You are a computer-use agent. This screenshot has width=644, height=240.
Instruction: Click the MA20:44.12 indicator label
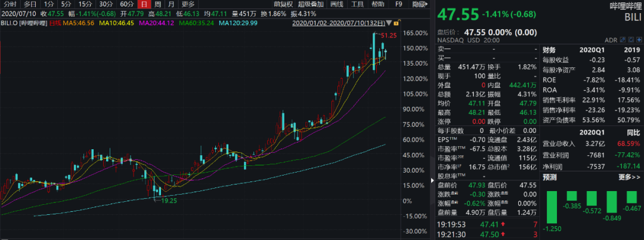click(156, 23)
